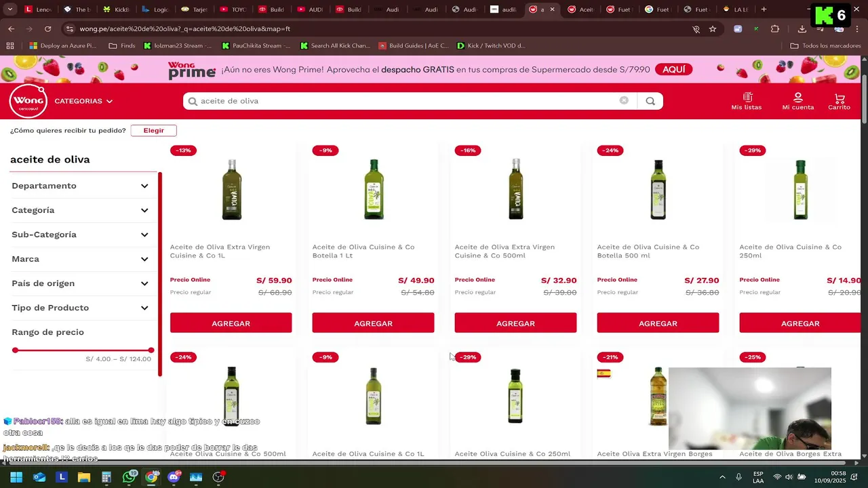
Task: Open the Wong Cencosud logo home link
Action: coord(28,102)
